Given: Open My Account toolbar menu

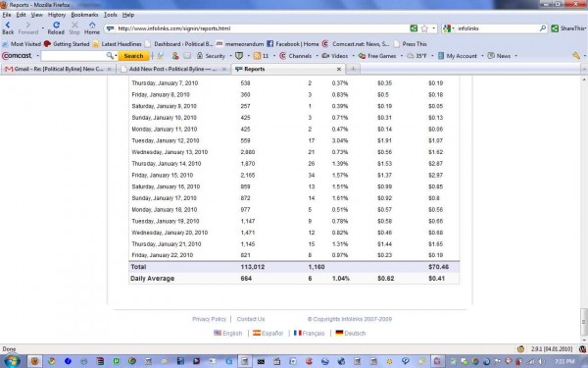Looking at the screenshot, I should point(461,56).
